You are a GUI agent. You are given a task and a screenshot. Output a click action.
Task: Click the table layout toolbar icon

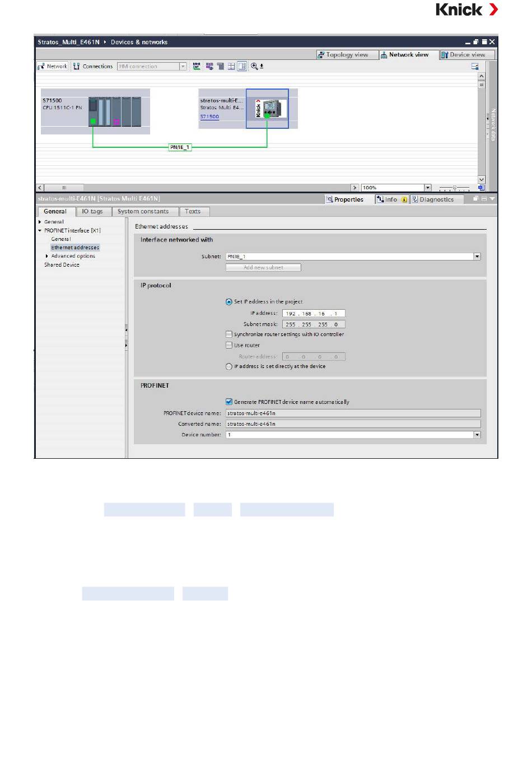(x=231, y=66)
